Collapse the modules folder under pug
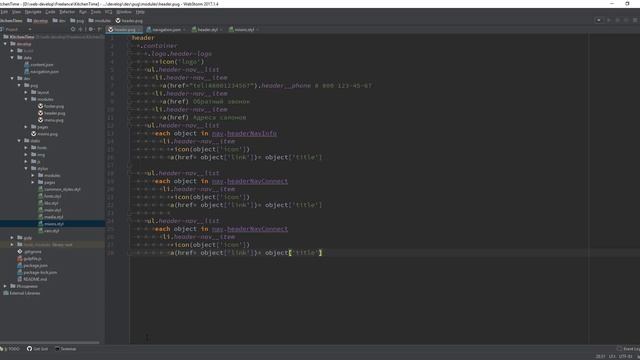The image size is (640, 360). (26, 99)
